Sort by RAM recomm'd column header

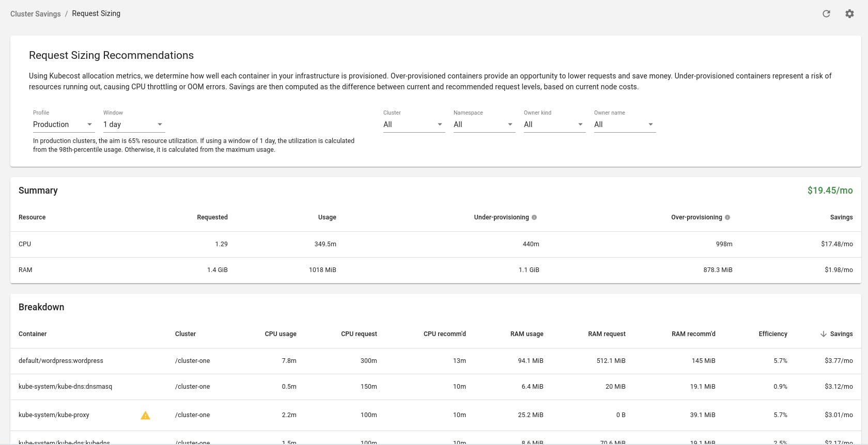(693, 334)
